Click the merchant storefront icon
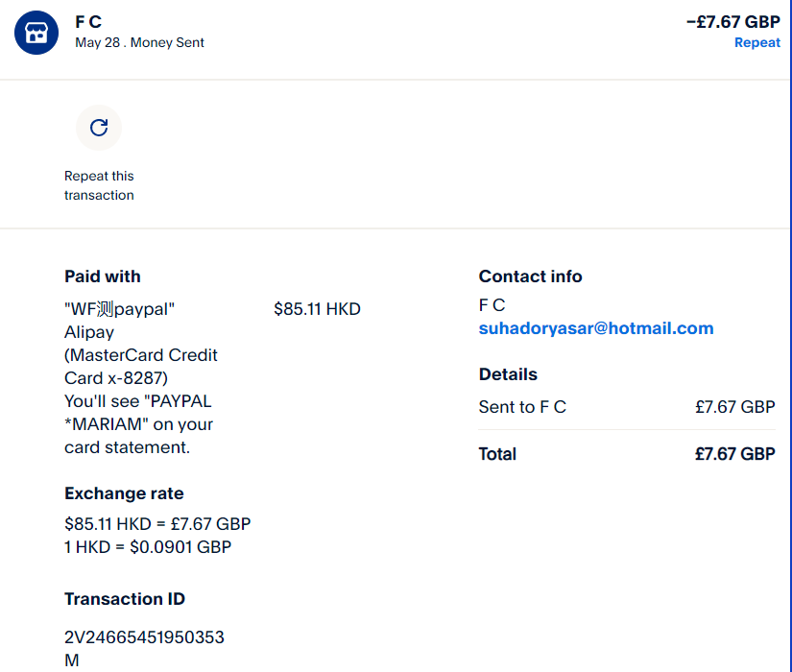 coord(36,33)
